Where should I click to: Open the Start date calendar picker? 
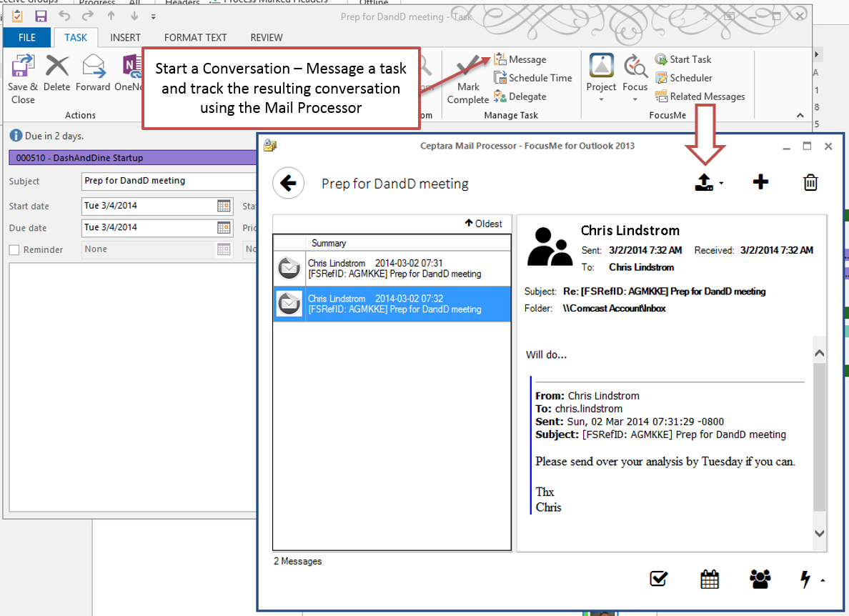[224, 207]
